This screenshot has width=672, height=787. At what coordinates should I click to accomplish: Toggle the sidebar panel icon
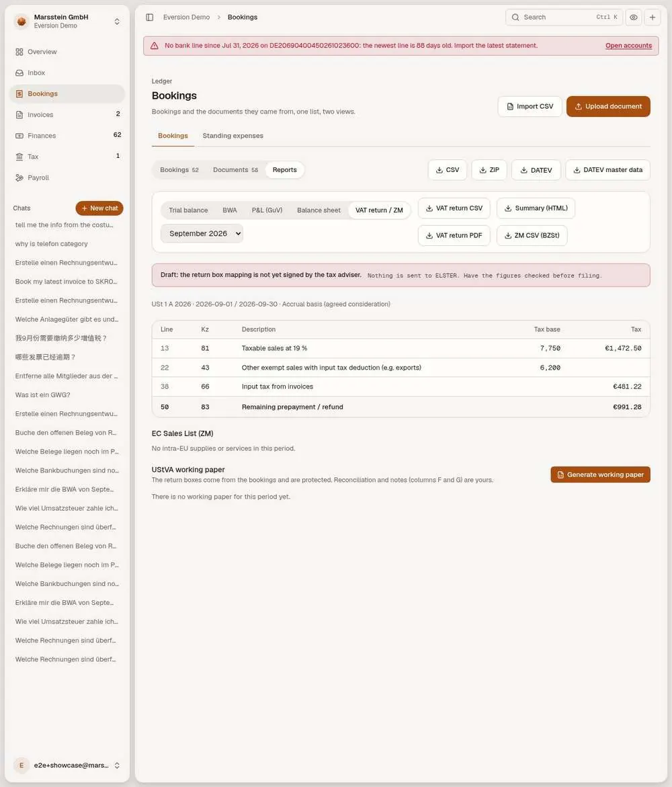click(x=150, y=17)
